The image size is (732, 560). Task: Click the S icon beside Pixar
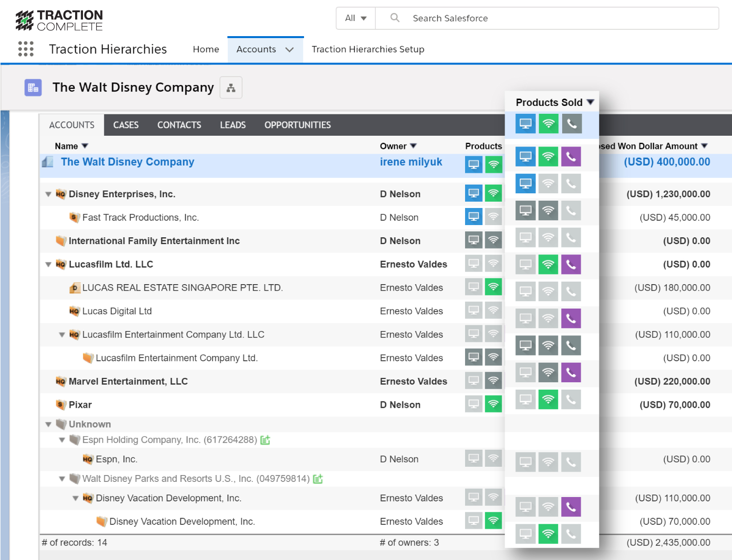(61, 405)
